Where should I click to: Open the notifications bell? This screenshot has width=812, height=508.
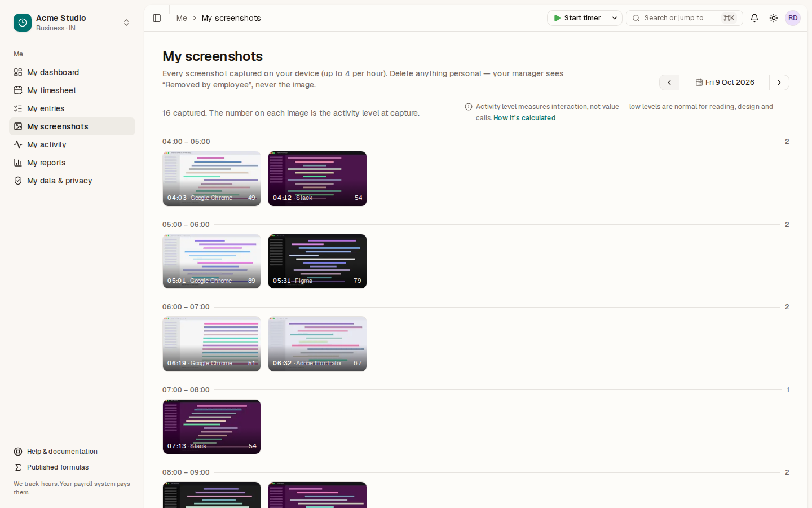point(754,18)
